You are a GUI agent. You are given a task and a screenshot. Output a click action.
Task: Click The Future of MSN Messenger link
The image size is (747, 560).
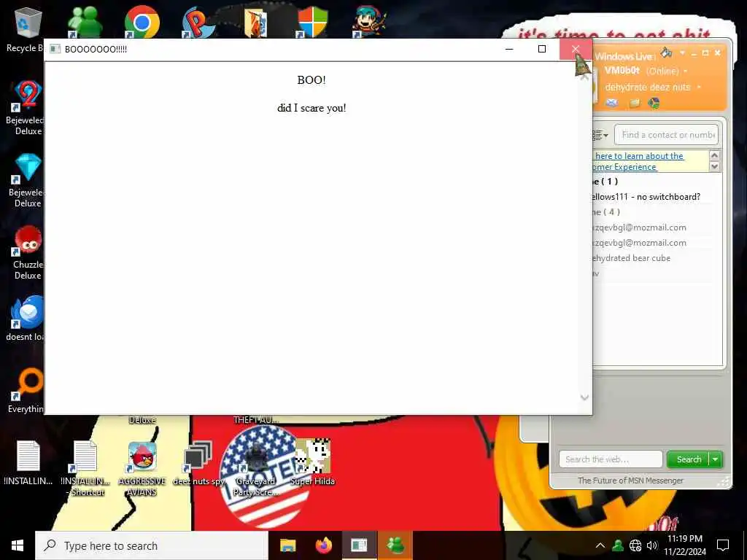coord(630,481)
